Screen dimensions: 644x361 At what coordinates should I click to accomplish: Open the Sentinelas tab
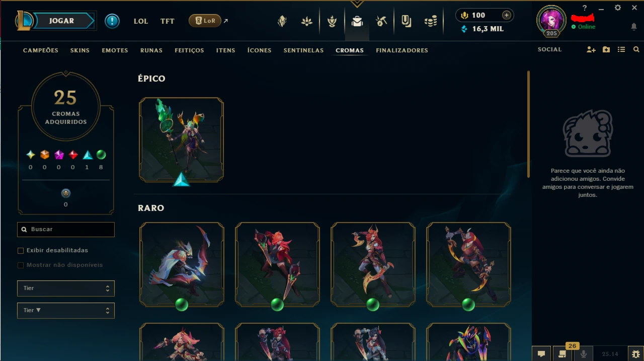[303, 50]
